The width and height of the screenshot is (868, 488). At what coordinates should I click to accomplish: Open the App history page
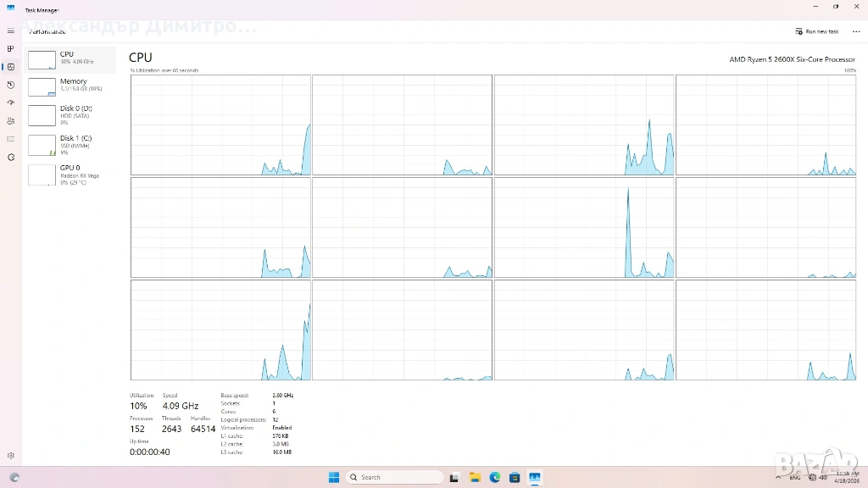(x=10, y=85)
